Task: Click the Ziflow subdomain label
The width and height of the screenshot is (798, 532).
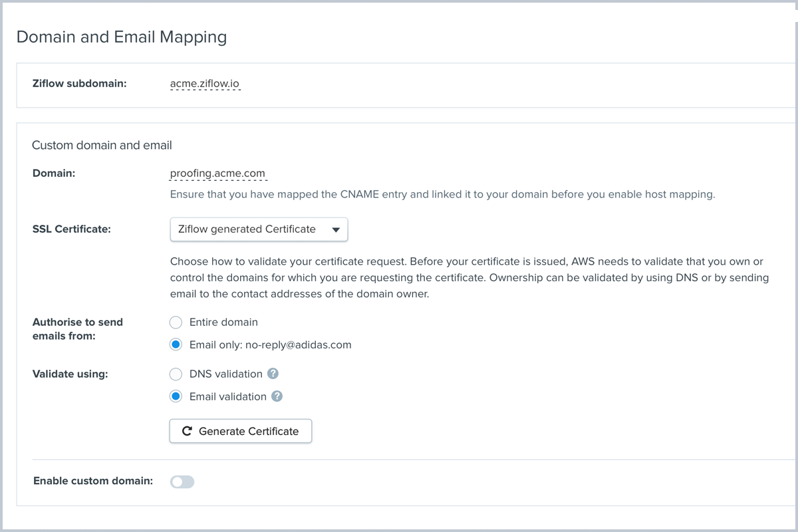Action: pos(79,84)
